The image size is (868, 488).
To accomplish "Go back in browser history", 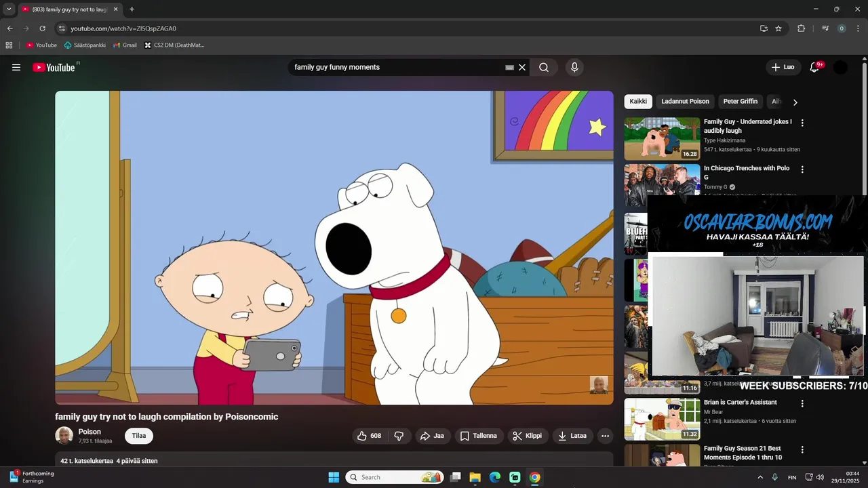I will point(9,28).
